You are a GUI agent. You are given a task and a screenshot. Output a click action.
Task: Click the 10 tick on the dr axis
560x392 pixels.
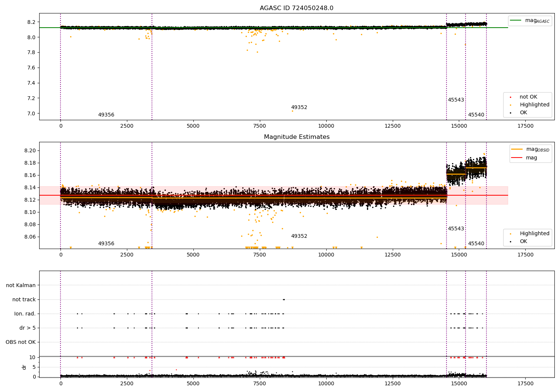[32, 358]
